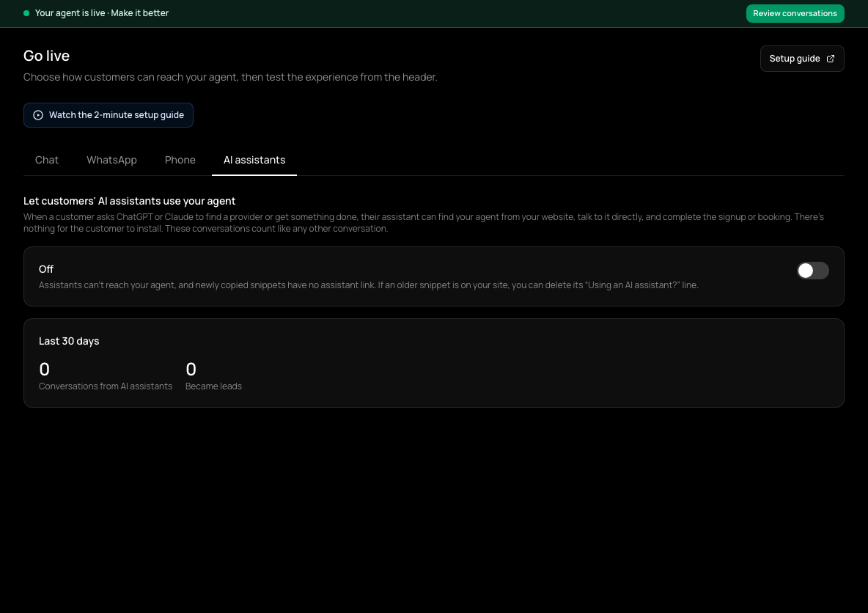The width and height of the screenshot is (868, 613).
Task: Click zero count above 'Conversations from AI assistants'
Action: (44, 370)
